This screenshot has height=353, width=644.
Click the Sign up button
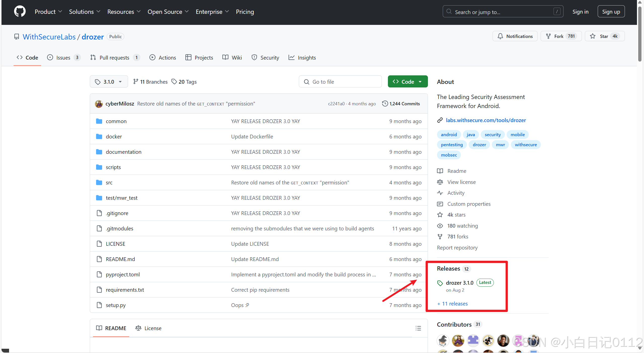pos(611,11)
